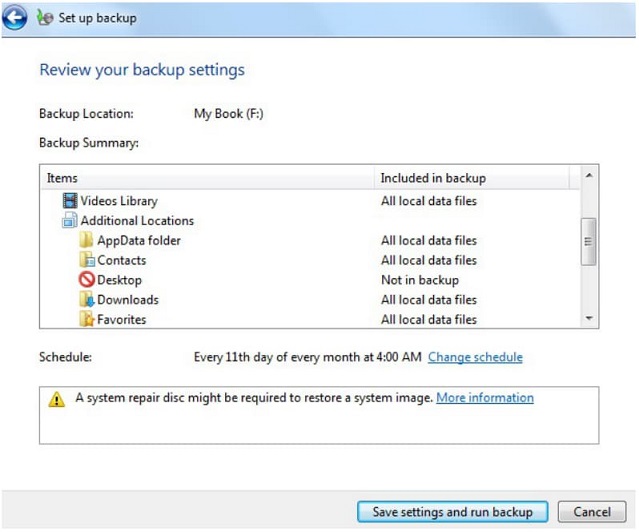639x532 pixels.
Task: Click Save settings and run backup
Action: click(452, 512)
